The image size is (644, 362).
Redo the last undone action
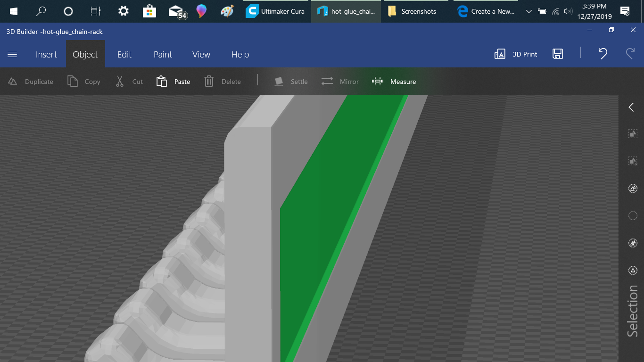[630, 54]
